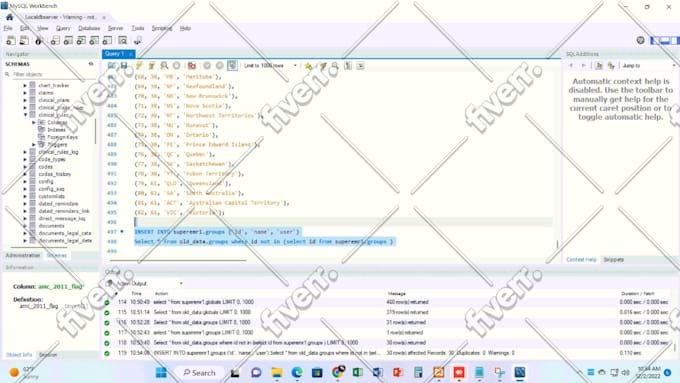Open the Tools menu
680x383 pixels.
137,28
